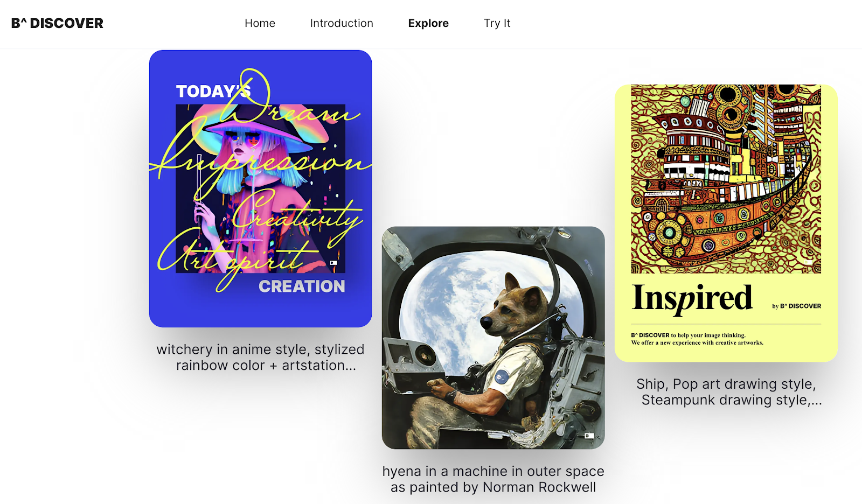862x504 pixels.
Task: Click the hyena in outer space caption
Action: (x=493, y=479)
